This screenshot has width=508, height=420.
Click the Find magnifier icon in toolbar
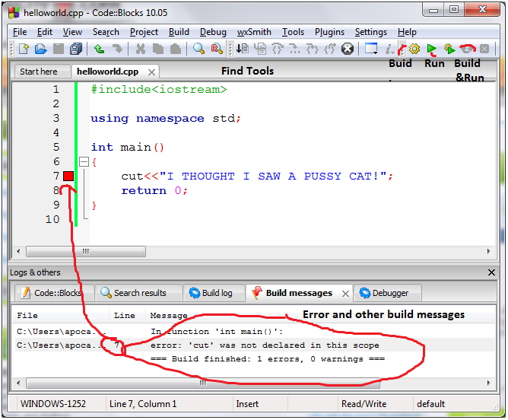[x=198, y=49]
